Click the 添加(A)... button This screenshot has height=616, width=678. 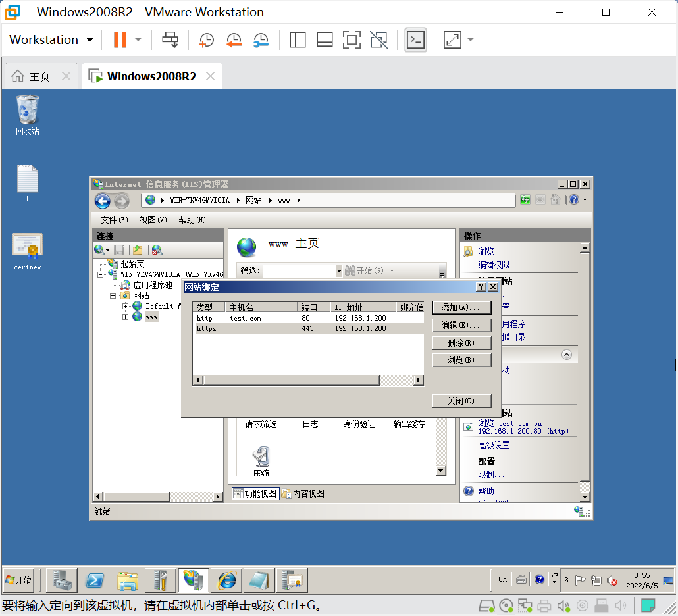462,307
